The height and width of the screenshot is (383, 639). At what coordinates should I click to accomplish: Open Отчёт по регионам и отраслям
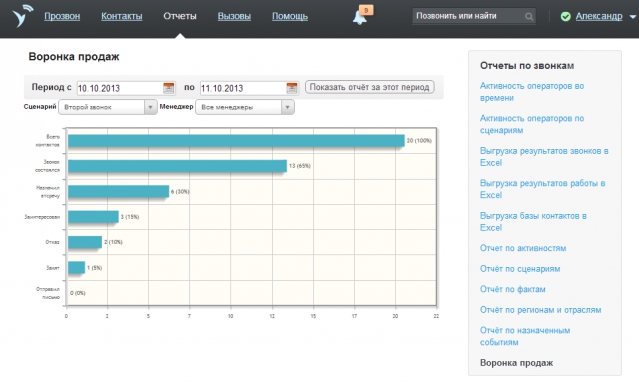click(540, 310)
